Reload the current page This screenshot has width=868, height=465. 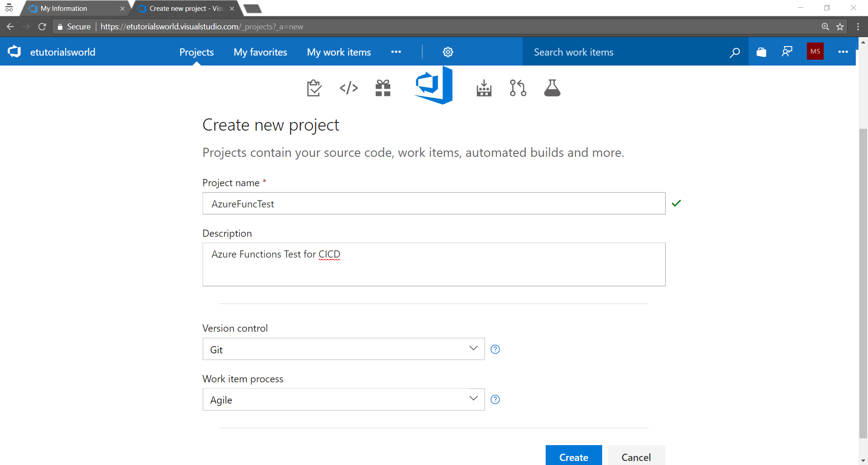[42, 27]
